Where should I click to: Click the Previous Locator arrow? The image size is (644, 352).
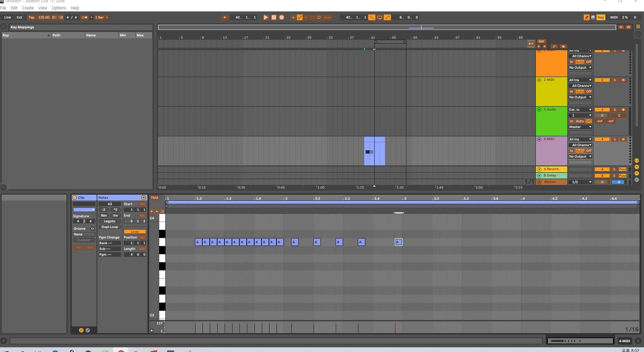(x=539, y=46)
